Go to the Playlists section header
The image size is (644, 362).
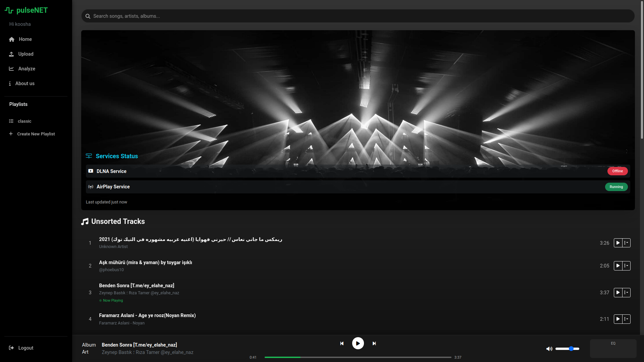pos(18,104)
